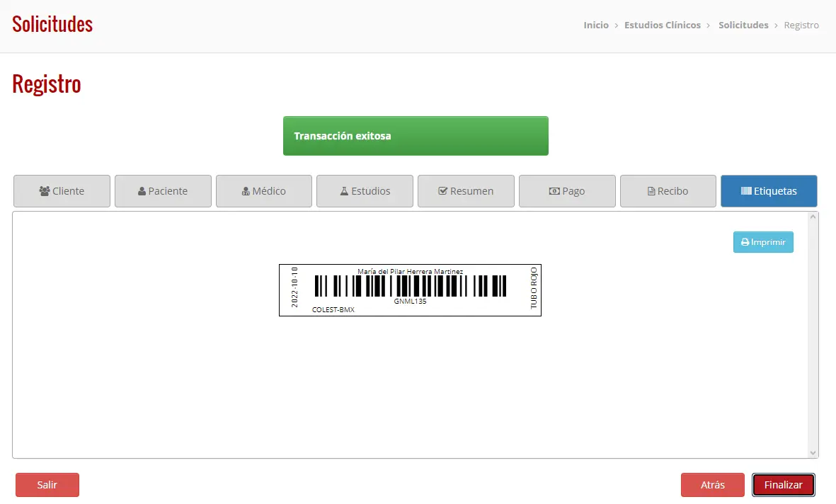The width and height of the screenshot is (836, 504).
Task: Click the patient name María del Pilar Herrera Martinez
Action: 410,272
